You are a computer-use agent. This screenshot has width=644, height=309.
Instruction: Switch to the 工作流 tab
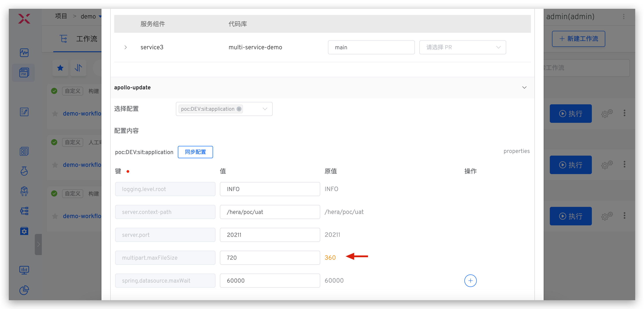point(86,39)
